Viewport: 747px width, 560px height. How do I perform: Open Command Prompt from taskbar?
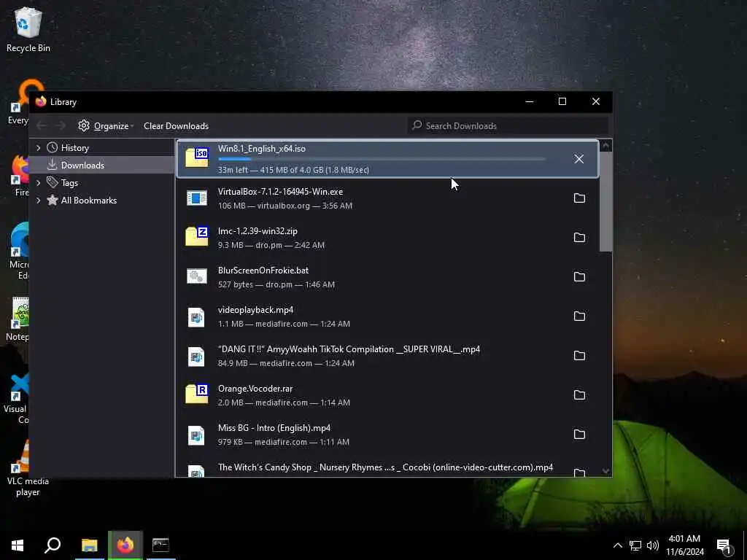(x=160, y=545)
